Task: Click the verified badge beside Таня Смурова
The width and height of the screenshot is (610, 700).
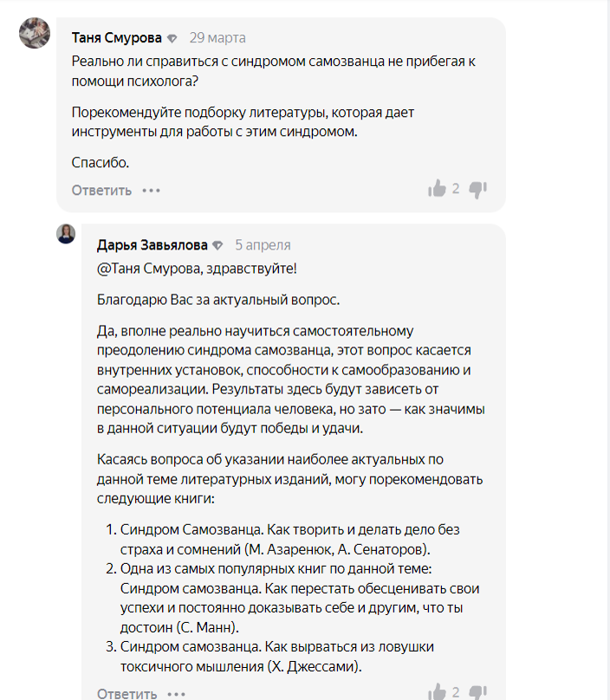Action: tap(172, 38)
